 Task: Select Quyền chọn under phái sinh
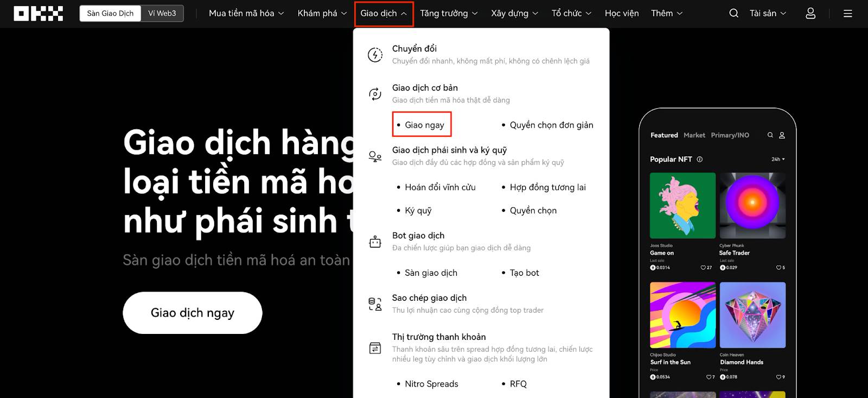(x=533, y=211)
